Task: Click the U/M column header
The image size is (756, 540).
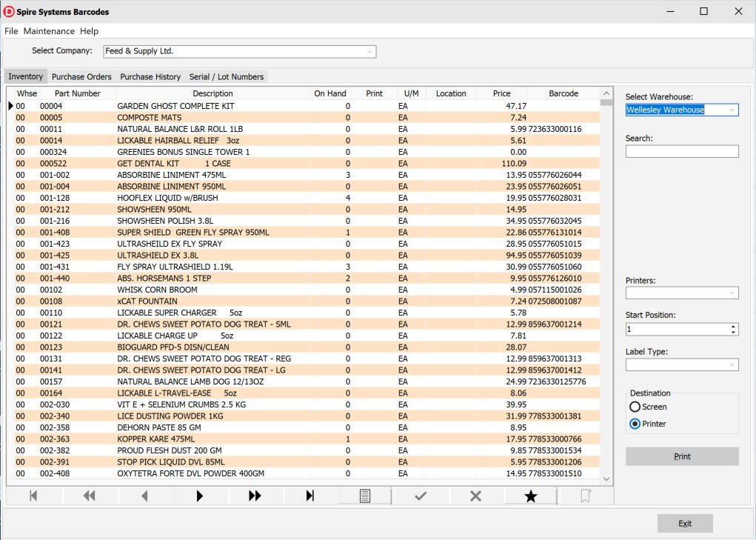Action: tap(411, 93)
